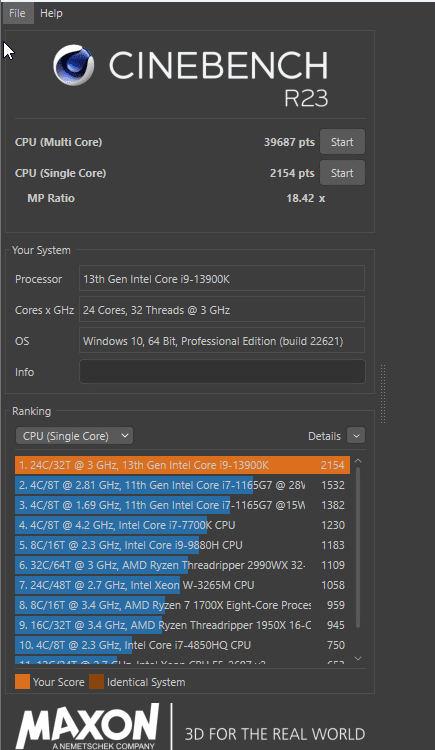Click the MP Ratio 18.42 x value

click(x=305, y=198)
